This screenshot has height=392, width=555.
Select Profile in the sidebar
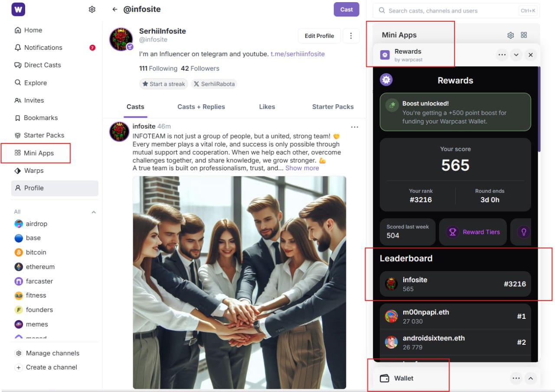55,188
